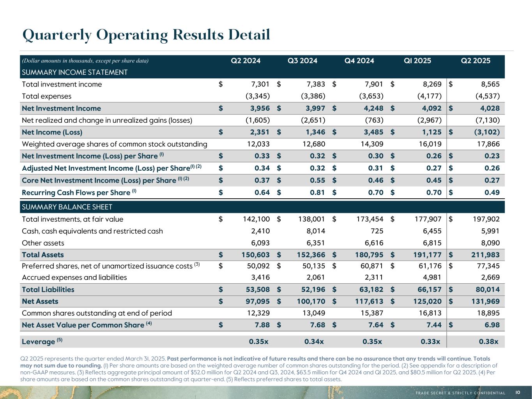Click the Total investment income row label

[x=62, y=84]
